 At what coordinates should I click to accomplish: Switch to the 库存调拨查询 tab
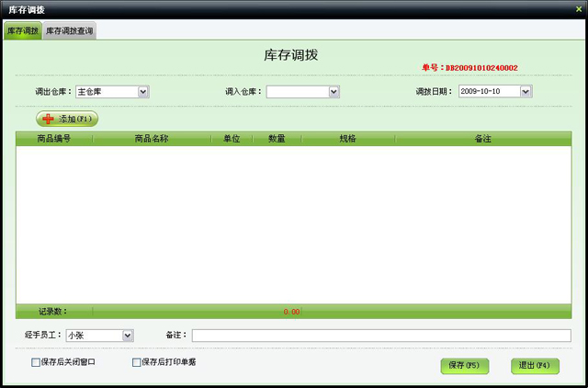pos(70,31)
